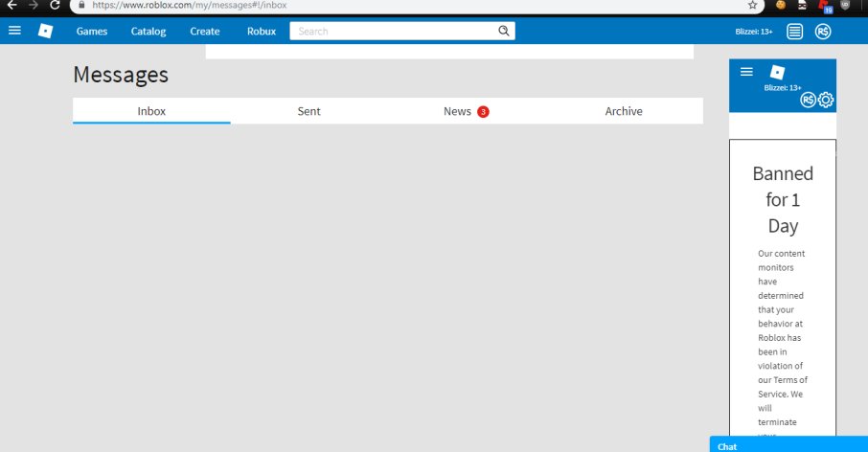Screen dimensions: 868x452
Task: Switch to the Sent tab
Action: tap(308, 111)
